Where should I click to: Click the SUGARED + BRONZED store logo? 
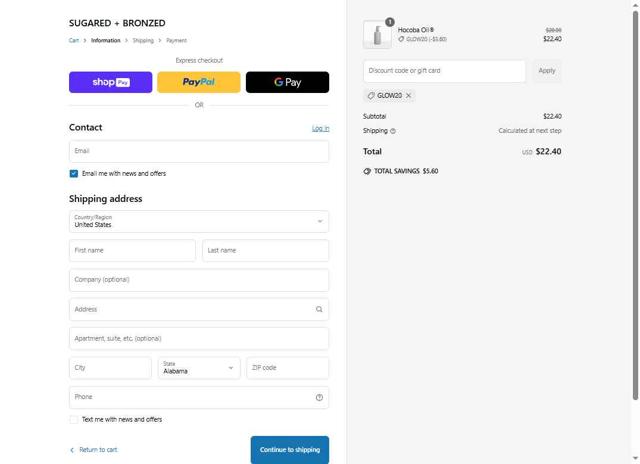117,23
